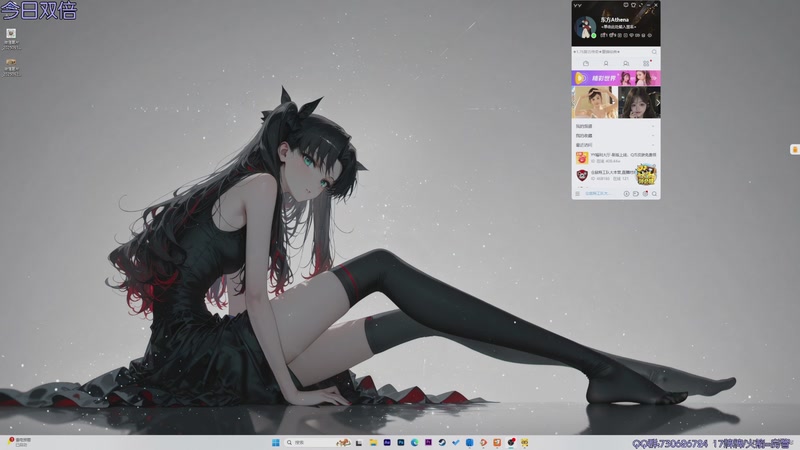This screenshot has height=450, width=800.
Task: Click the skin icon in YY title bar
Action: [x=633, y=5]
